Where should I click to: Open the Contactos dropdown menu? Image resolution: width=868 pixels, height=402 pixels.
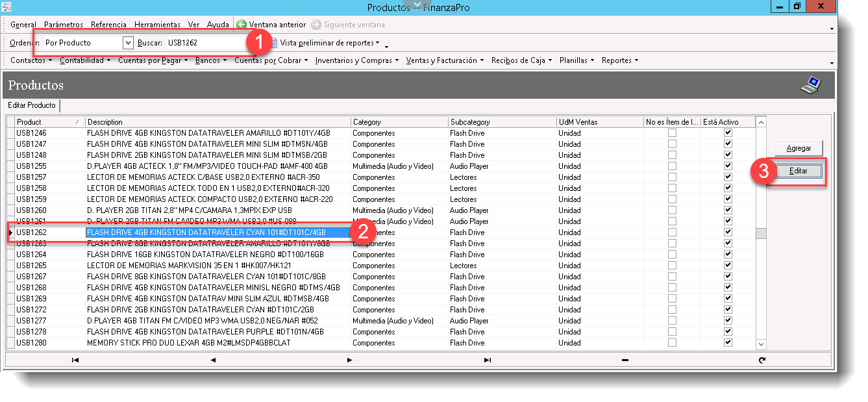[x=31, y=60]
